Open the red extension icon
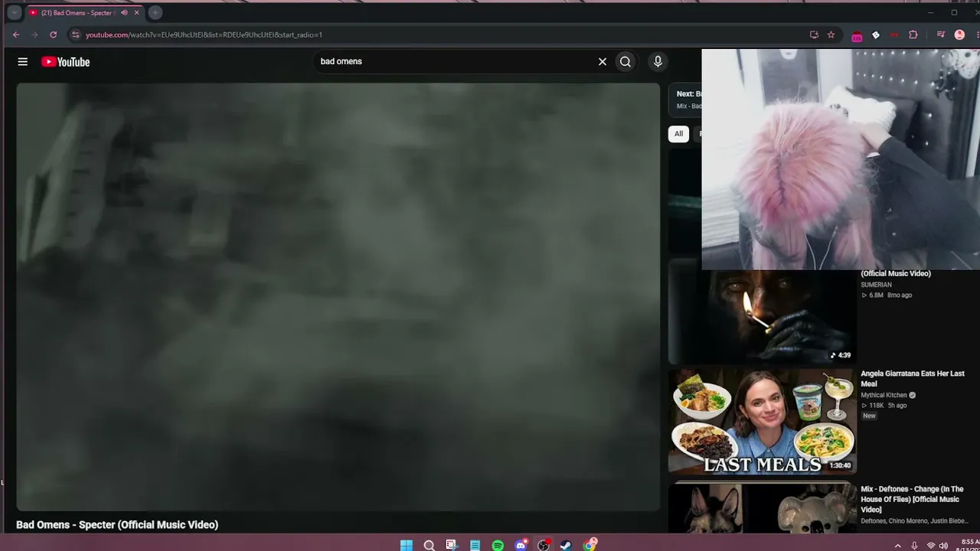The height and width of the screenshot is (551, 980). 894,34
